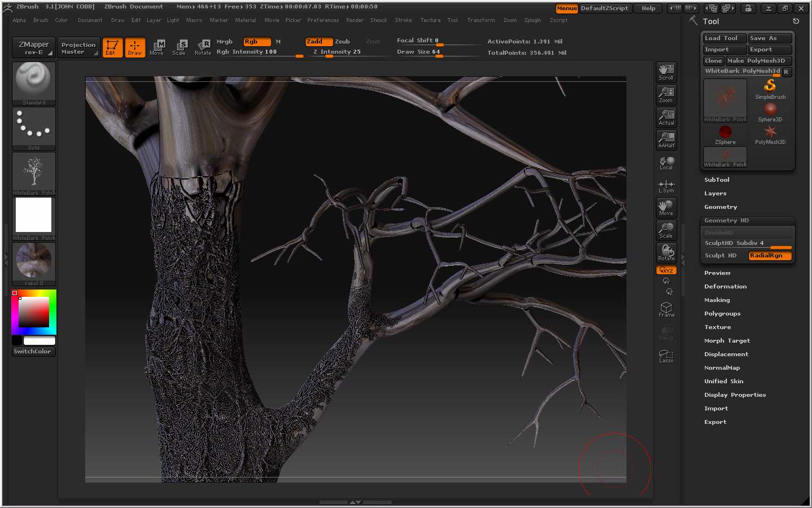Open the Dots stroke selector
This screenshot has width=812, height=508.
(x=34, y=128)
